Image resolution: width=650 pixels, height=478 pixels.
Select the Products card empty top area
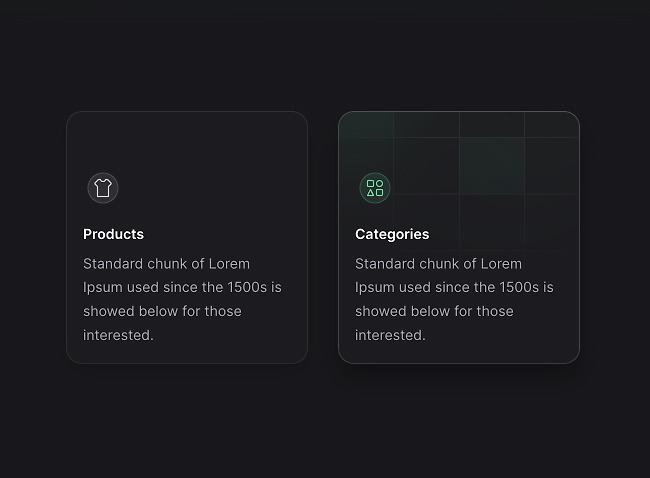pyautogui.click(x=187, y=141)
